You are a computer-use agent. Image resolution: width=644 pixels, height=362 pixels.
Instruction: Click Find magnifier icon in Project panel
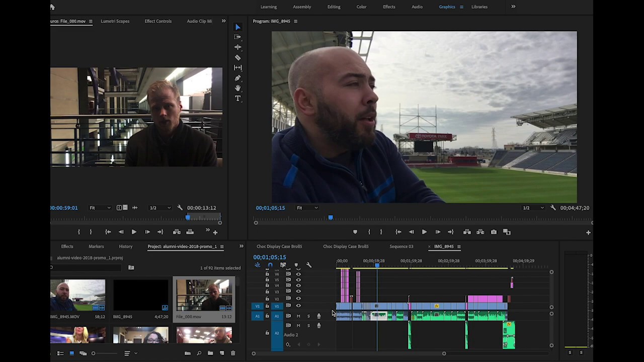(x=199, y=353)
